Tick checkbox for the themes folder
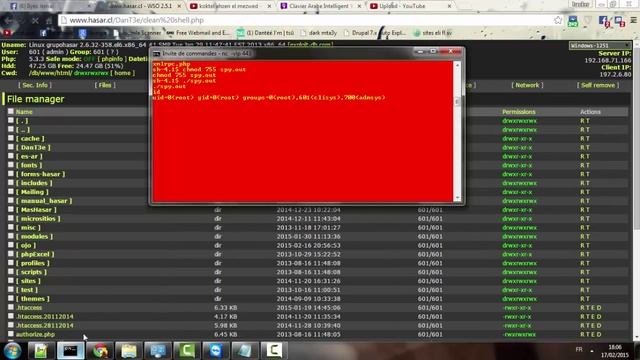This screenshot has height=360, width=640. click(x=11, y=298)
